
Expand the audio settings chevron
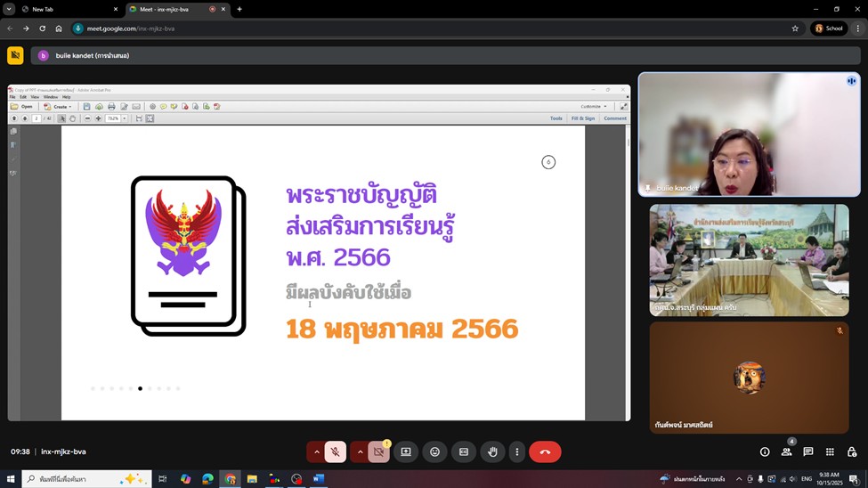[316, 451]
